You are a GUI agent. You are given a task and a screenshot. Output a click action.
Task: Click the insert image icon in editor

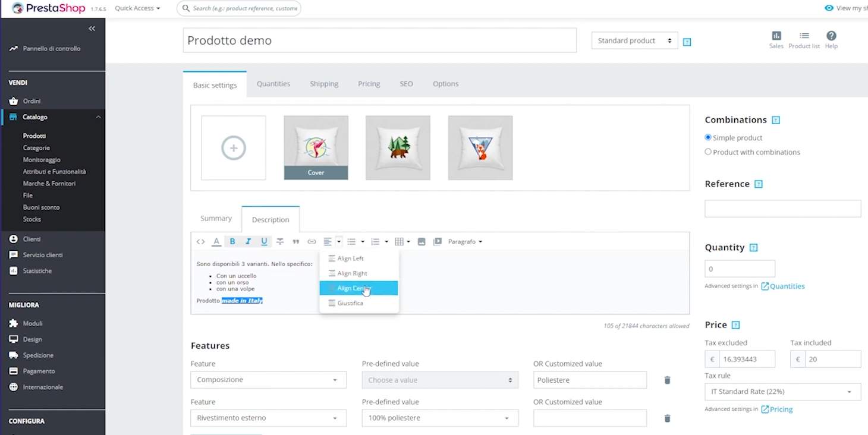422,242
